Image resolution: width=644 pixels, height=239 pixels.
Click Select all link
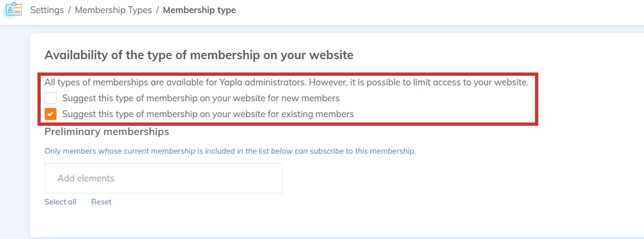(x=60, y=202)
